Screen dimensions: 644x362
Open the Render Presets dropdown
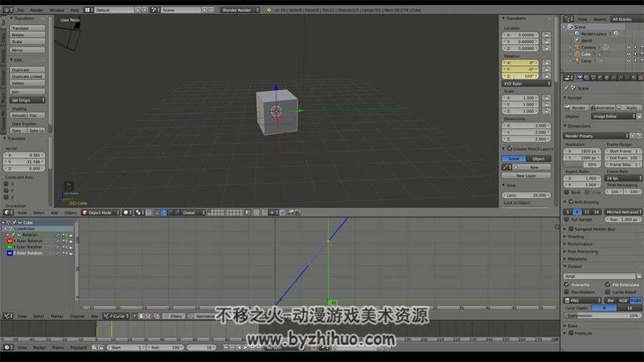click(x=596, y=135)
